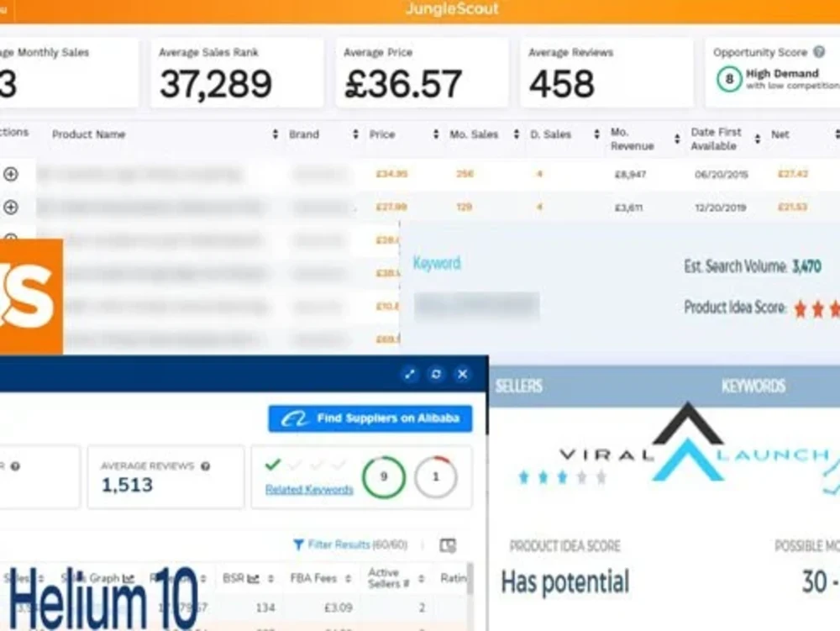This screenshot has width=840, height=631.
Task: Click the score circle showing 1
Action: pyautogui.click(x=435, y=476)
